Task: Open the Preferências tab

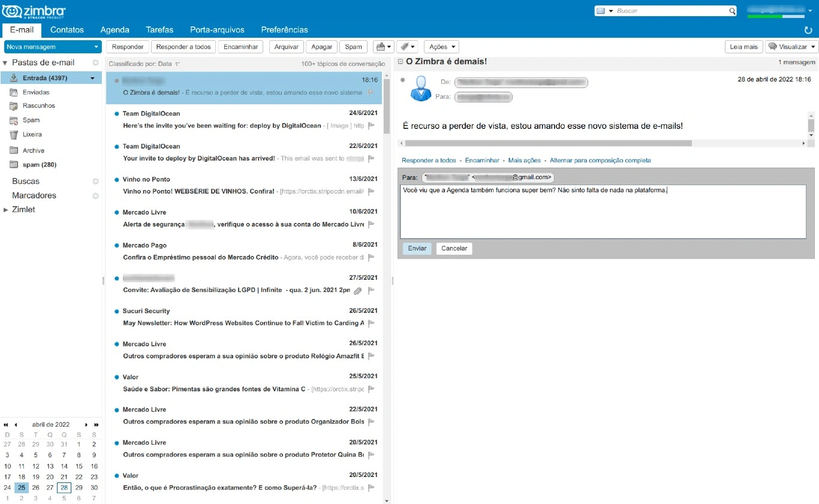Action: click(x=284, y=29)
